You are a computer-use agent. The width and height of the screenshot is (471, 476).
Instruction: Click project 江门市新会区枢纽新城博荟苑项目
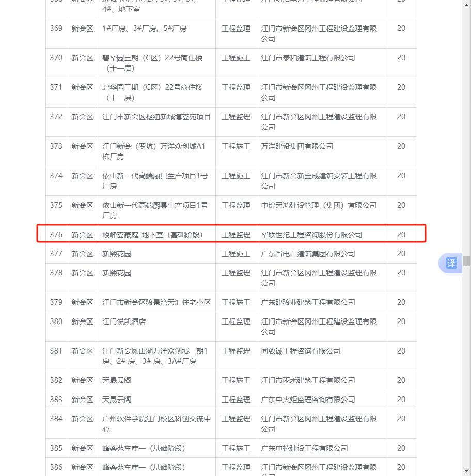(156, 117)
